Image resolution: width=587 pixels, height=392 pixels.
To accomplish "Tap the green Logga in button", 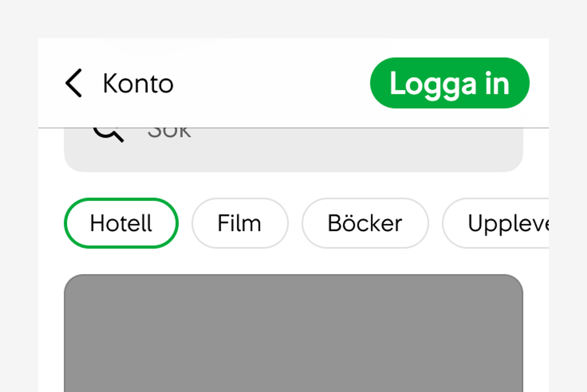I will click(x=450, y=83).
